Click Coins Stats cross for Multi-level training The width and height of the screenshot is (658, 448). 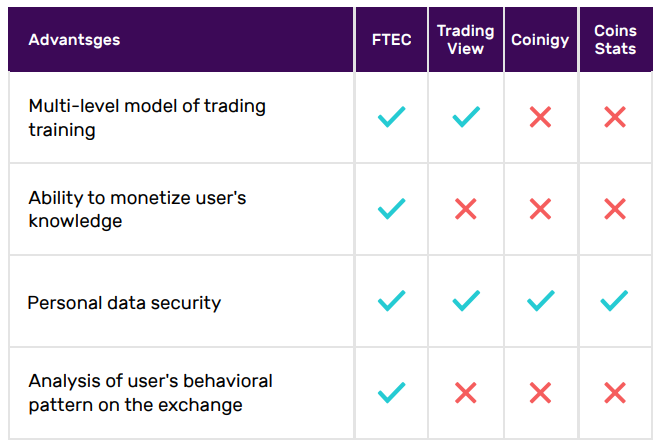coord(615,117)
